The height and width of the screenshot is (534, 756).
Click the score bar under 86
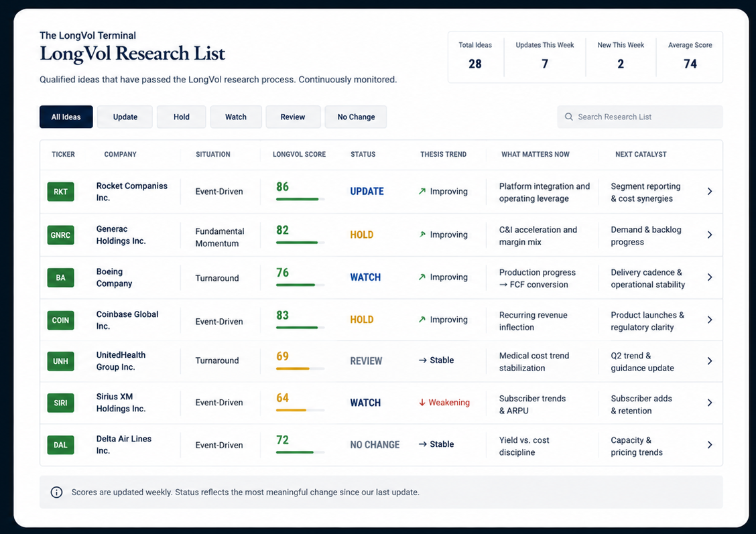click(300, 199)
